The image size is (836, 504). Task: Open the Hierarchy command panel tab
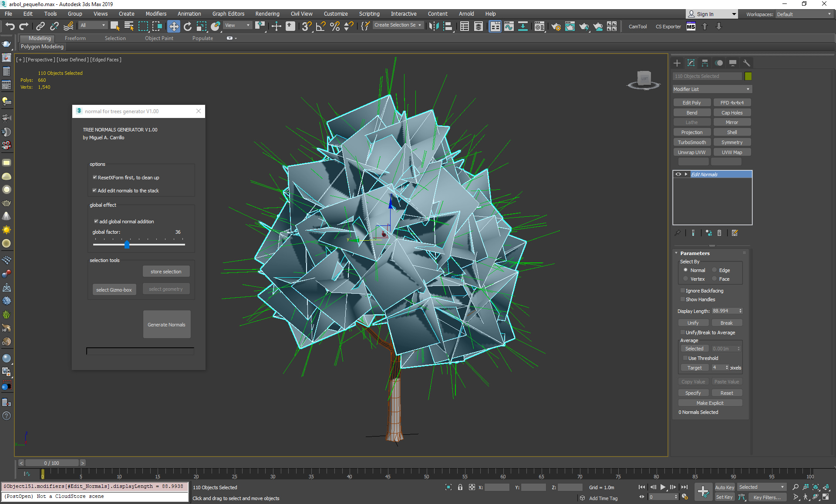[x=705, y=63]
